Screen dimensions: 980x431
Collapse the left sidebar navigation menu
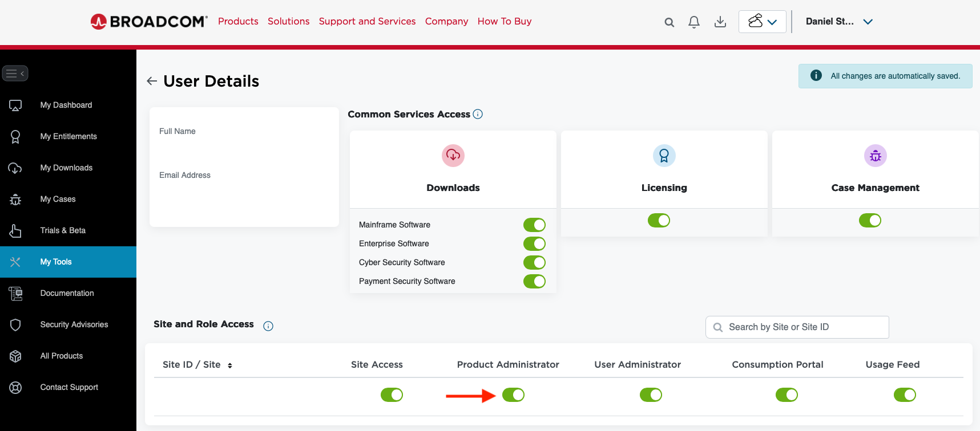point(15,74)
